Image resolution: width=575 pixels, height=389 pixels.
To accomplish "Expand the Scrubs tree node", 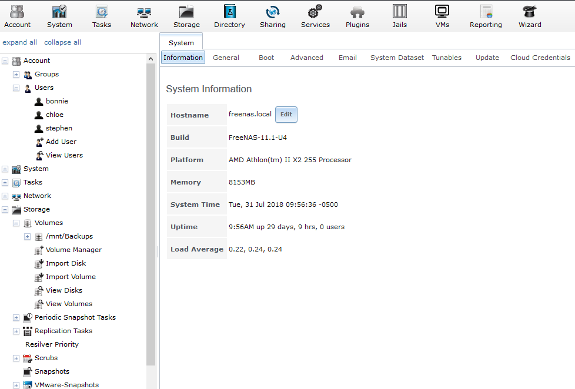I will coord(16,358).
